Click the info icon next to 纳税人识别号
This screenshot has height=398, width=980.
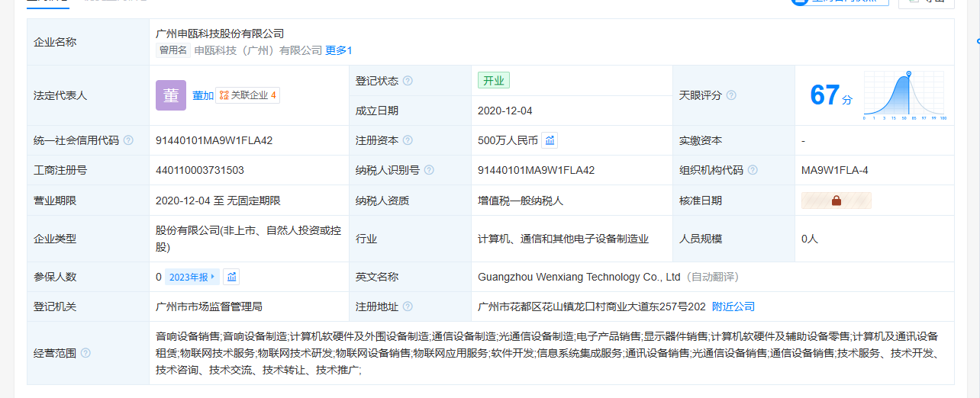coord(429,170)
